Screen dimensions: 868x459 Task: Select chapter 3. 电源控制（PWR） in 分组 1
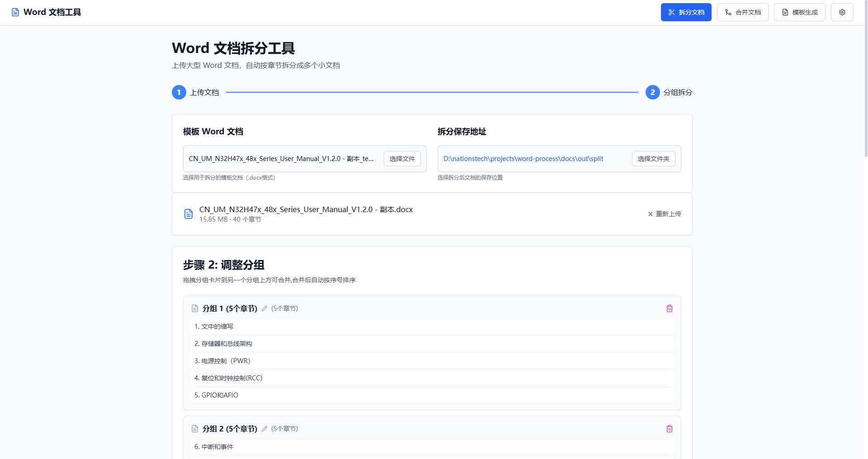click(432, 360)
